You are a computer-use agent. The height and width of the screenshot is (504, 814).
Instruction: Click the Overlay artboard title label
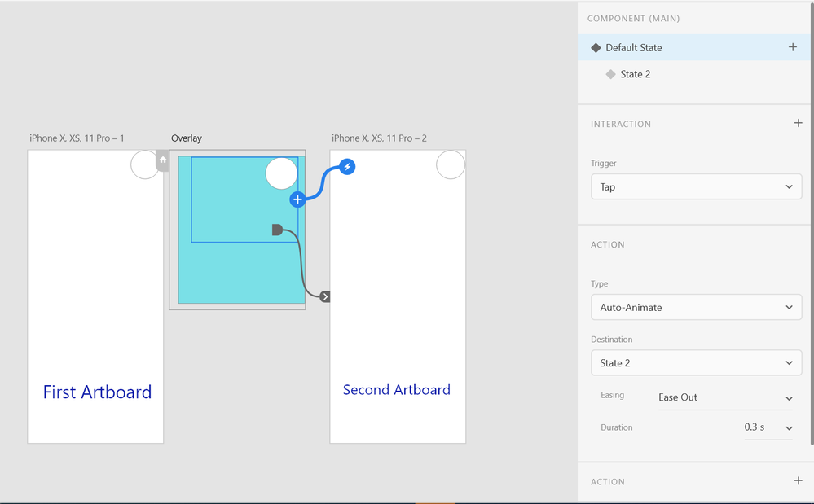tap(186, 138)
